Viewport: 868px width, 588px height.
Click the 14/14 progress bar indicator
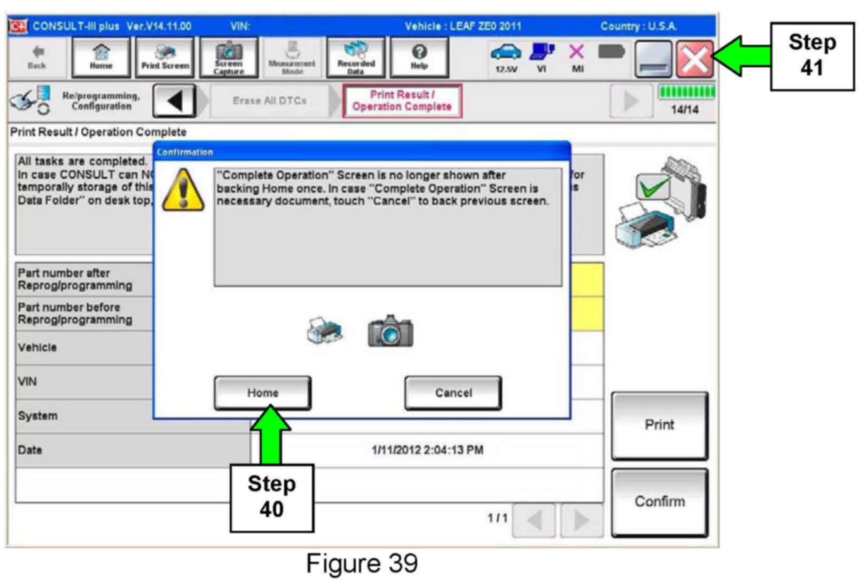(x=685, y=100)
